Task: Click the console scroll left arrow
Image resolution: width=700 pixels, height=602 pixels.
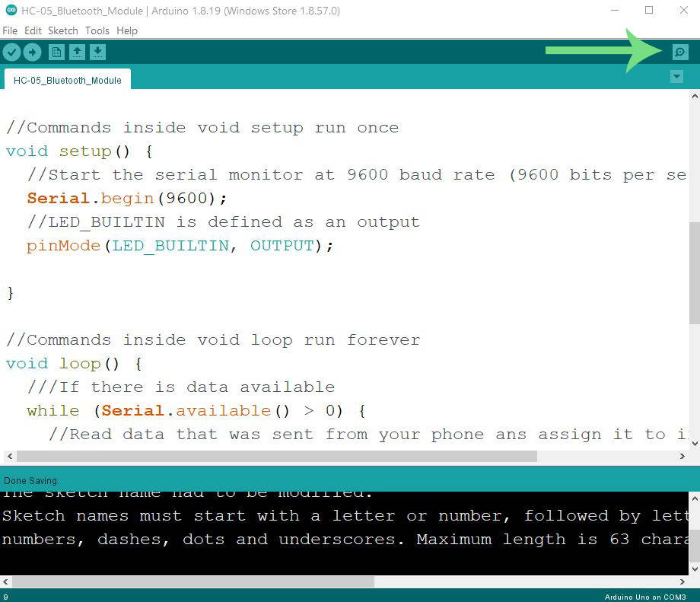Action: [x=5, y=581]
